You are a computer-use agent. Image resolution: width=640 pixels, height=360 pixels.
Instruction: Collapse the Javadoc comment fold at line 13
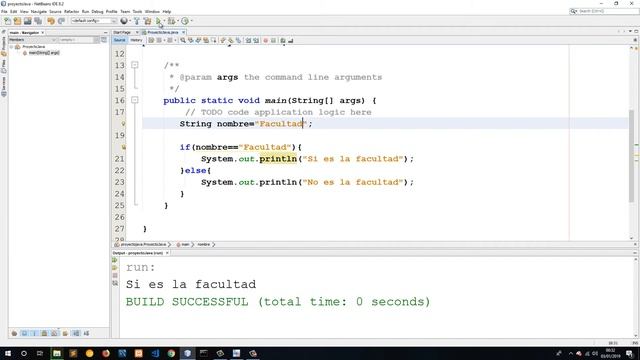click(x=135, y=65)
